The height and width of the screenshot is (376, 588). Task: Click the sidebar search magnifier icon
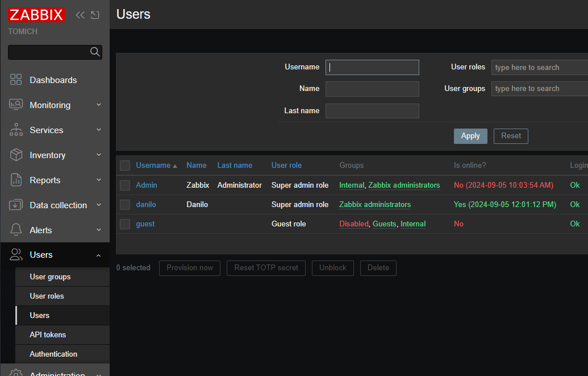tap(95, 52)
